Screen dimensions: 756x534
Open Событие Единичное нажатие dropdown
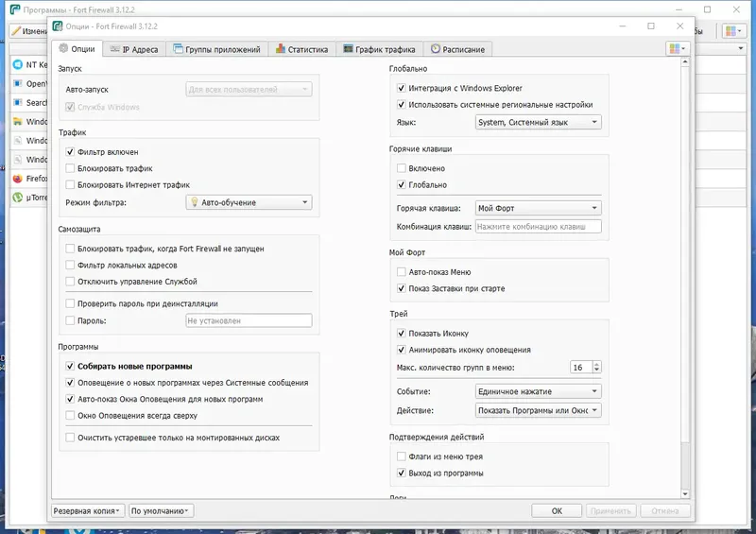[x=538, y=391]
